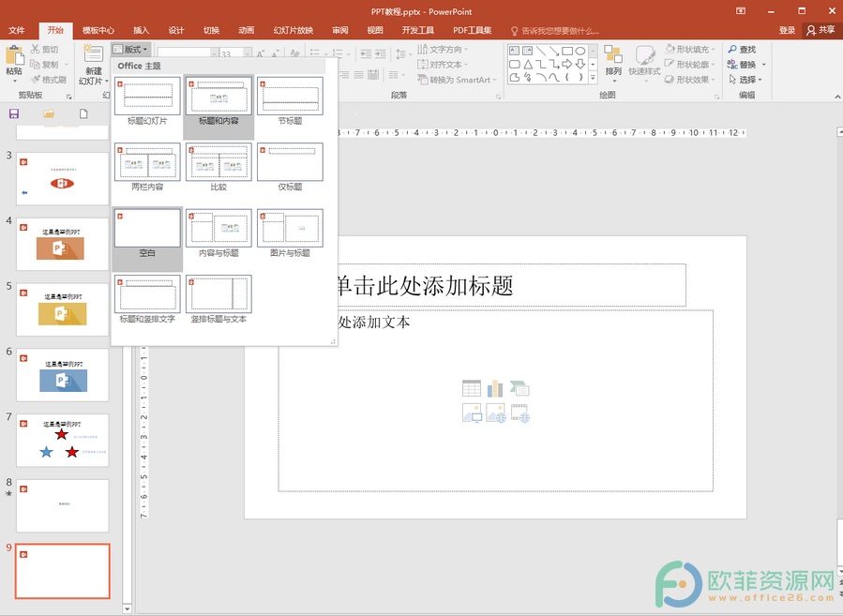Select slide 4 thumbnail in the panel
Image resolution: width=843 pixels, height=616 pixels.
(x=63, y=244)
